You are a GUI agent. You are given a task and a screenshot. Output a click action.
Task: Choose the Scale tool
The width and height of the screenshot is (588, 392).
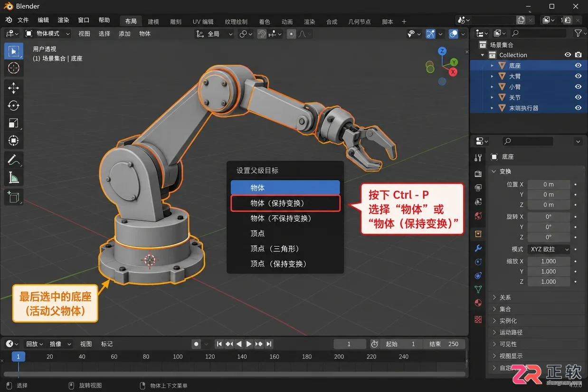[13, 123]
